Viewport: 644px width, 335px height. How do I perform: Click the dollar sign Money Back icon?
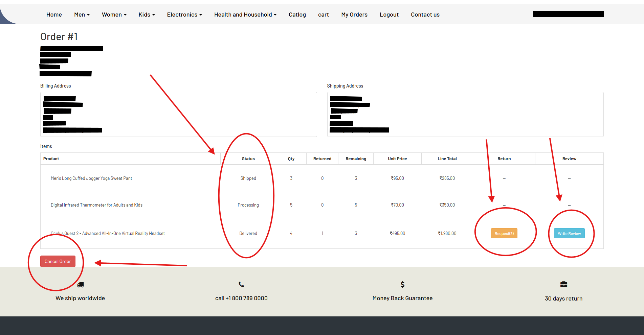click(x=402, y=285)
